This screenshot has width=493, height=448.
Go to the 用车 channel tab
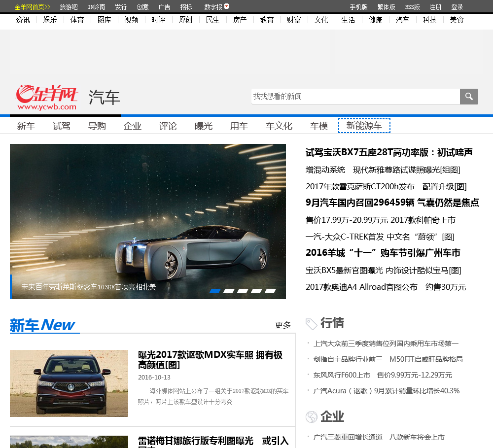[x=239, y=126]
